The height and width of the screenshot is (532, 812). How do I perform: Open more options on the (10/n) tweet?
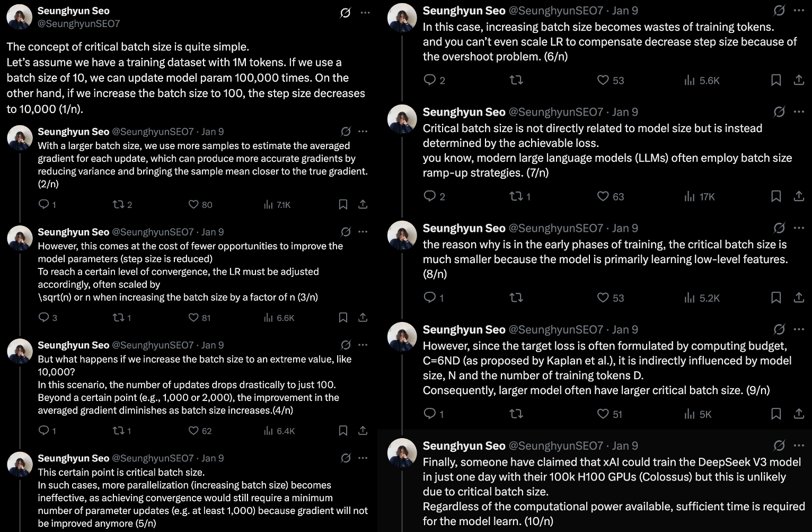click(x=799, y=445)
